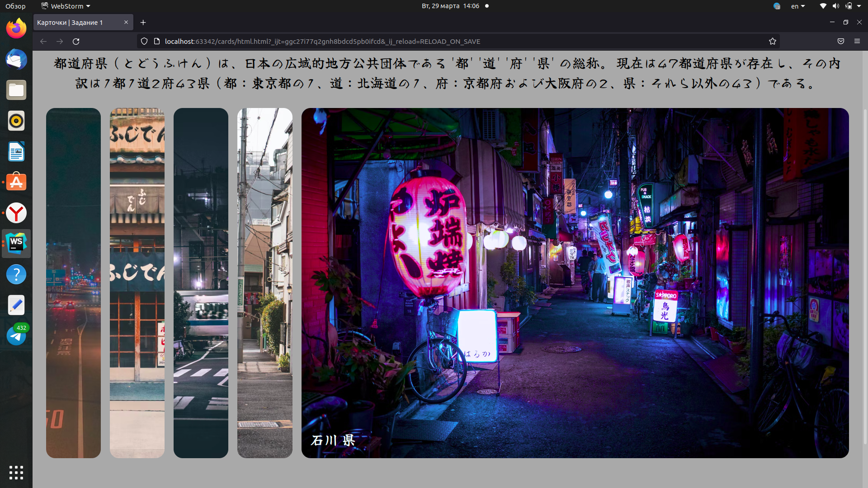Go back to the previous page

tap(43, 41)
